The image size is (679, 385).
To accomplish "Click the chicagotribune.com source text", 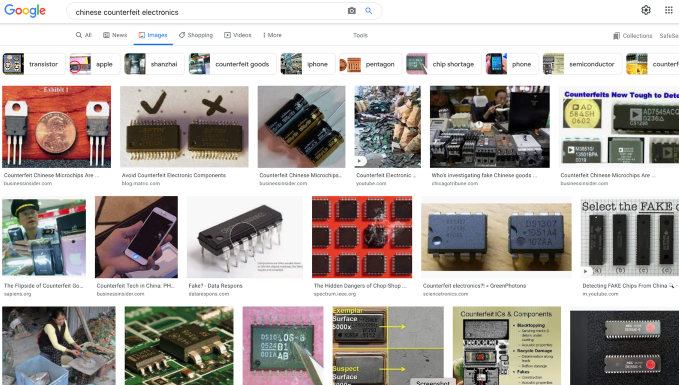I will (x=455, y=184).
